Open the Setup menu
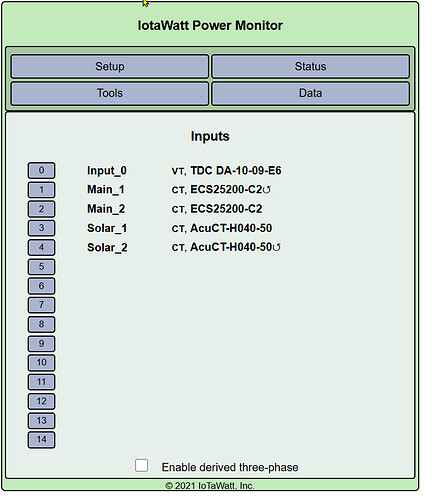The height and width of the screenshot is (500, 432). [110, 66]
